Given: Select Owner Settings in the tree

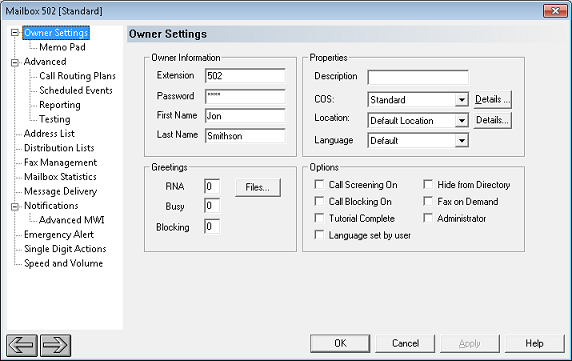Looking at the screenshot, I should click(56, 33).
